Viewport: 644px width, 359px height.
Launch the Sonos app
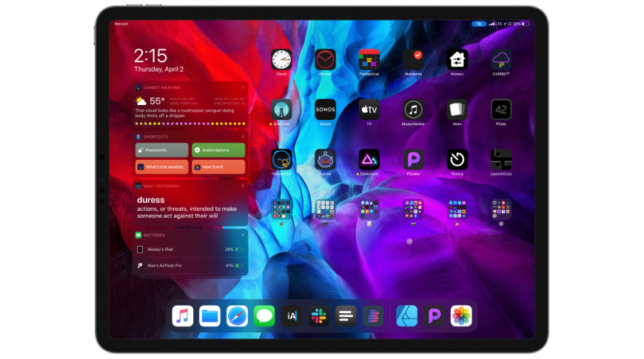pos(325,110)
